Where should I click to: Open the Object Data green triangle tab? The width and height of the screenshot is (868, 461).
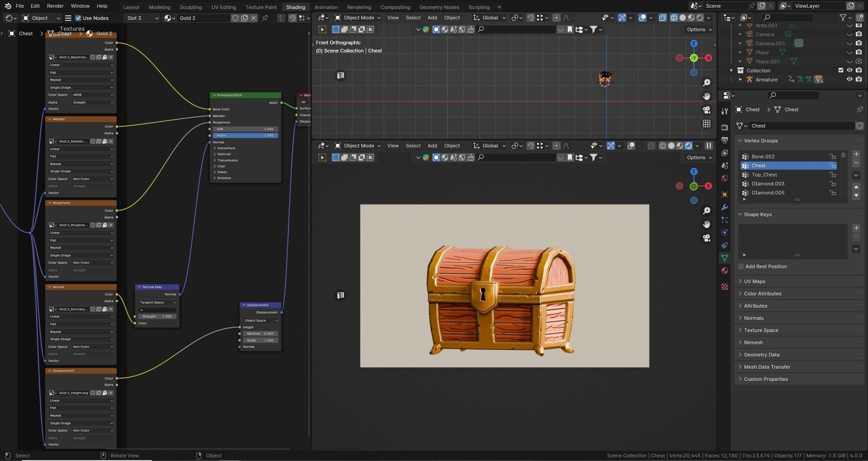pos(725,258)
